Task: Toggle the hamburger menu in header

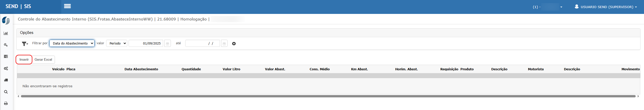Action: (x=67, y=6)
